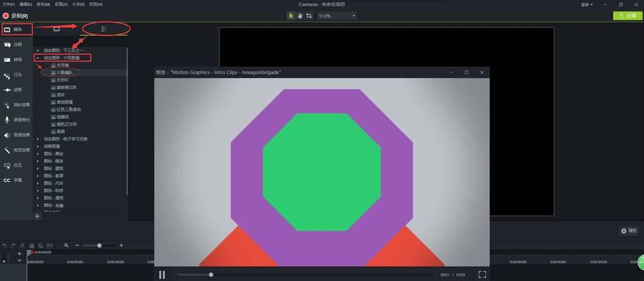This screenshot has width=644, height=281.
Task: Zoom in timeline with plus icon
Action: pos(121,245)
